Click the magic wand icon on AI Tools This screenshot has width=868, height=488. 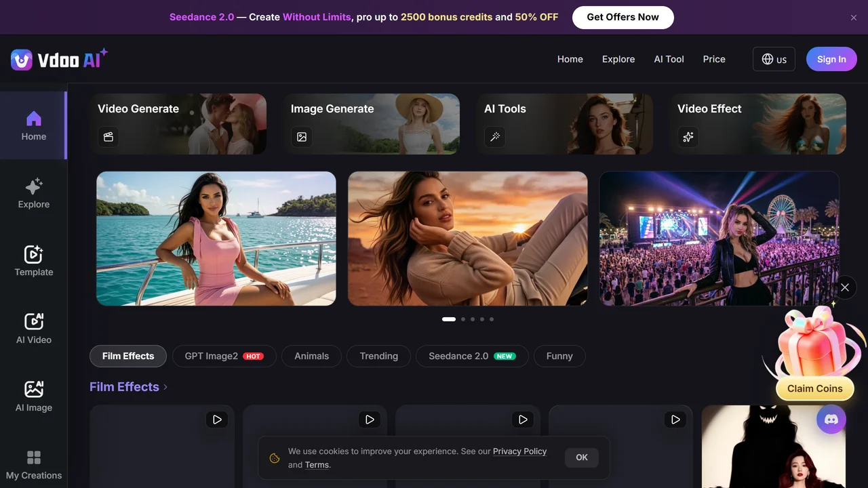[495, 137]
